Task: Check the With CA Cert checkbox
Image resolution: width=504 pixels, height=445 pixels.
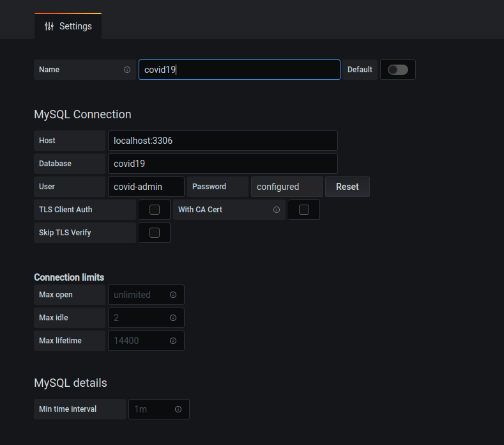Action: [304, 210]
